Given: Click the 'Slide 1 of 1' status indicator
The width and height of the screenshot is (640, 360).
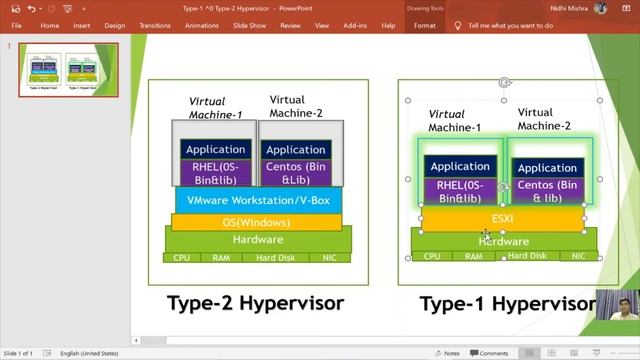Looking at the screenshot, I should [x=18, y=353].
